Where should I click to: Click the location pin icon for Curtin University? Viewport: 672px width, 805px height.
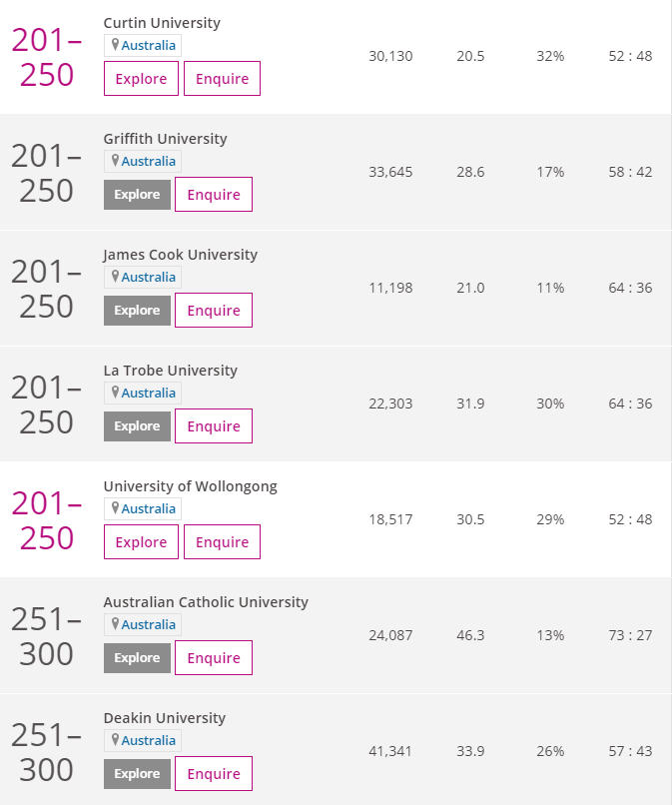tap(115, 45)
